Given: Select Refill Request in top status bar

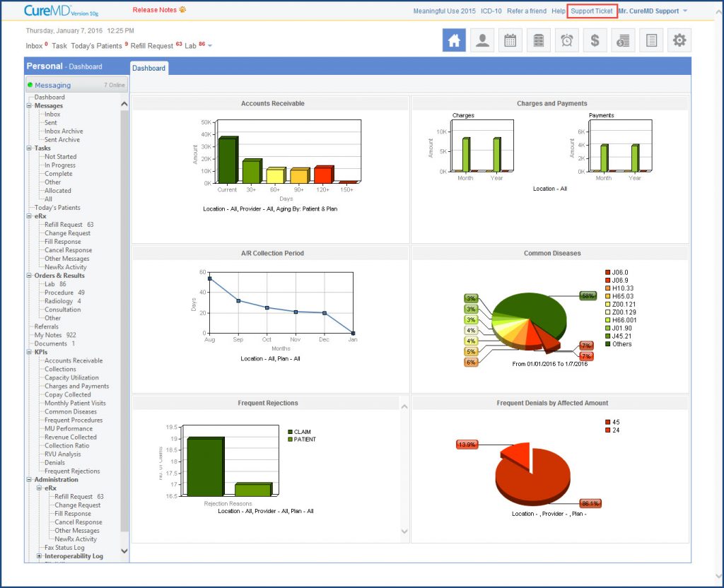Looking at the screenshot, I should pyautogui.click(x=151, y=46).
